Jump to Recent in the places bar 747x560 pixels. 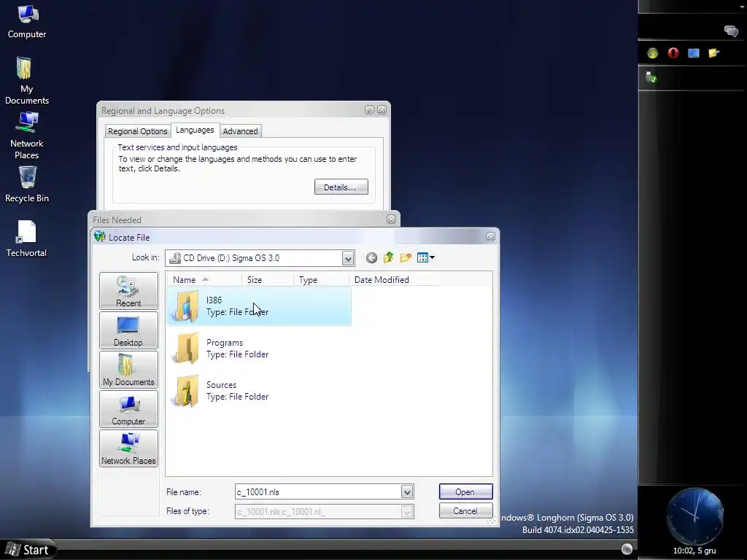(128, 291)
